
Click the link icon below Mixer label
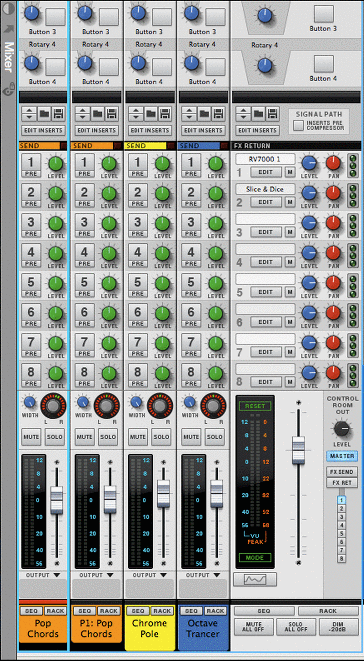pyautogui.click(x=8, y=90)
